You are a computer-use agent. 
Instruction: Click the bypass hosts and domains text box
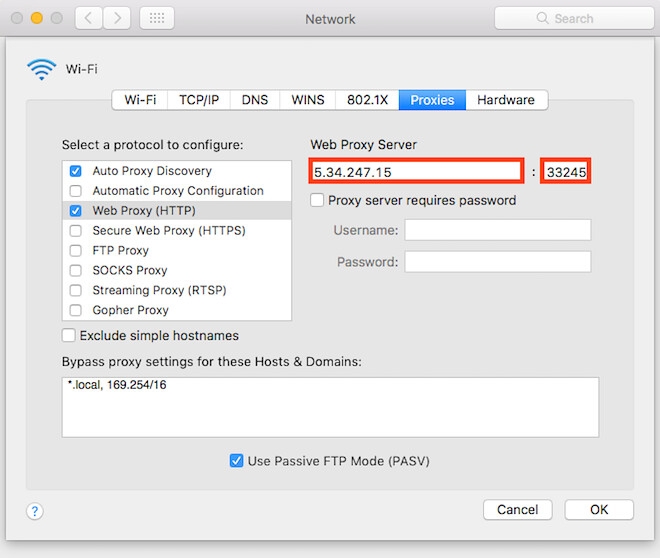pyautogui.click(x=330, y=407)
